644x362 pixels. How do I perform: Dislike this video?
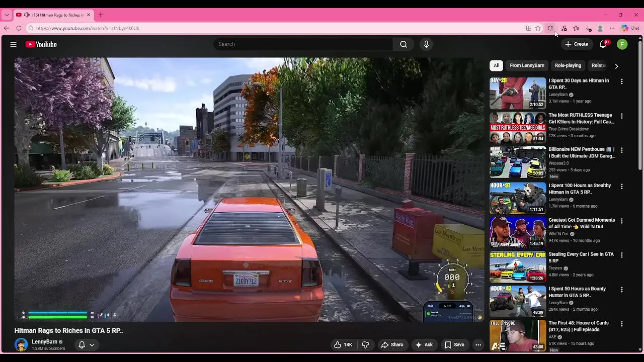366,345
